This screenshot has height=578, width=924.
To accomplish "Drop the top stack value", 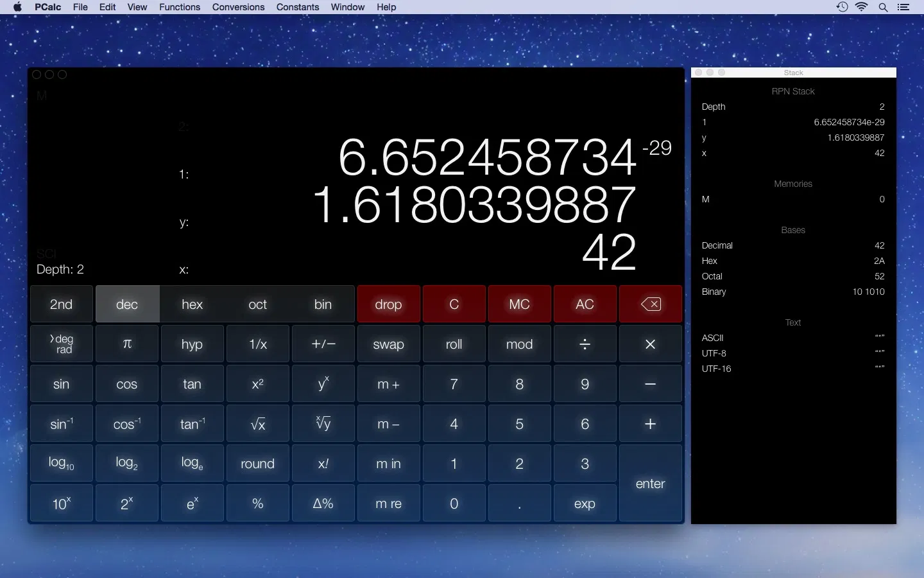I will click(x=388, y=304).
